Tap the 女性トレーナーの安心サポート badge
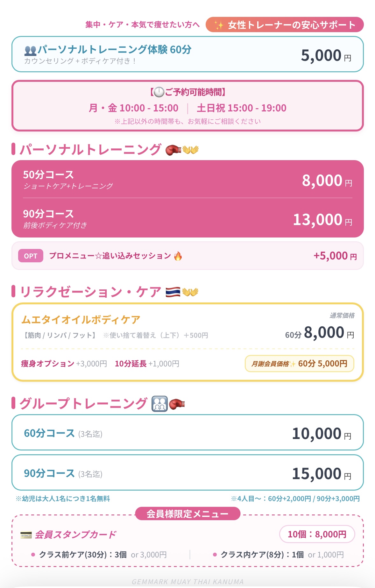375x588 pixels. (285, 25)
